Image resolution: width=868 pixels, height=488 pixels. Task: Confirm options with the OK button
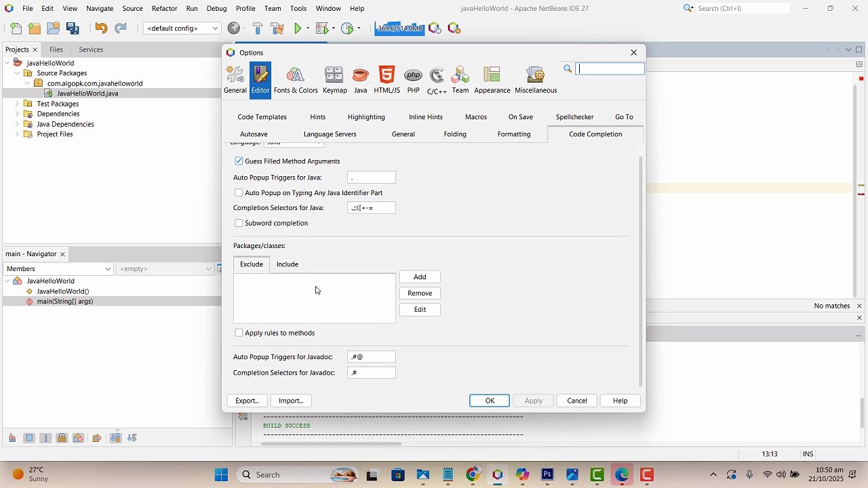tap(490, 401)
